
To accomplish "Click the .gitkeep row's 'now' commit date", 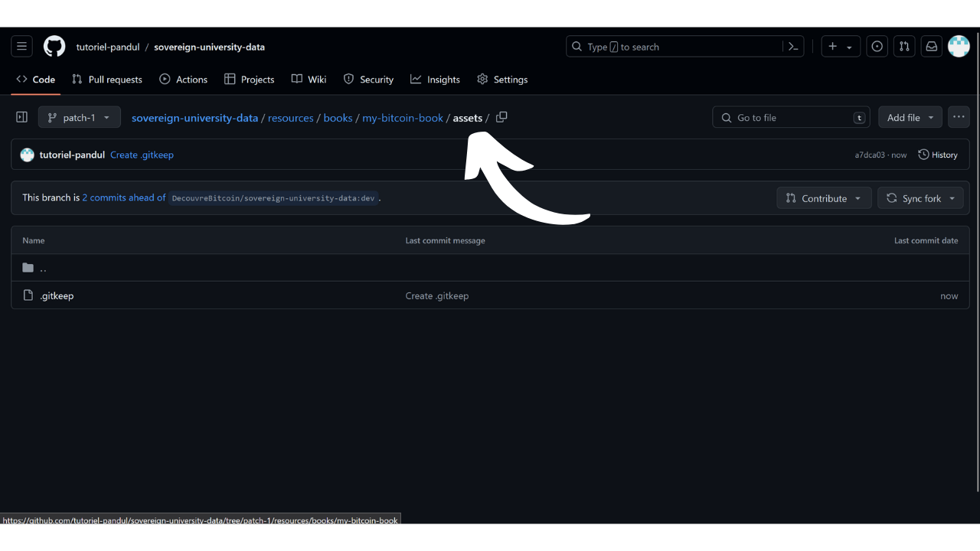I will 949,296.
